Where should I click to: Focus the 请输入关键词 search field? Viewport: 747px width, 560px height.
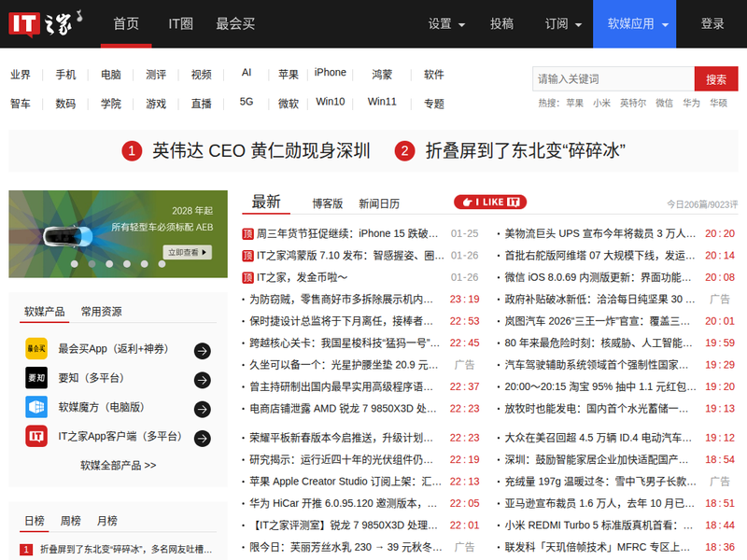point(613,79)
